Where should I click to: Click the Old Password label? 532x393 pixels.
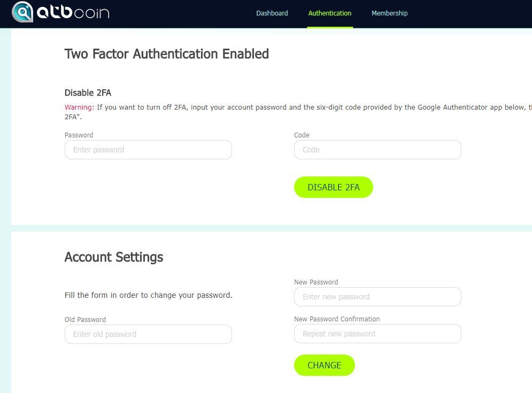(85, 320)
